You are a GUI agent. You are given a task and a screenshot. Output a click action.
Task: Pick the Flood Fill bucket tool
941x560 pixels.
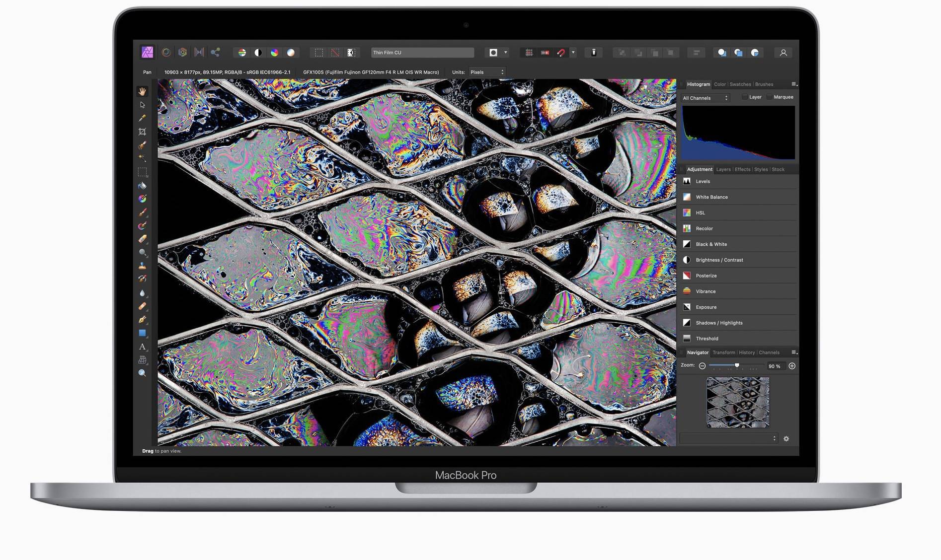coord(142,186)
